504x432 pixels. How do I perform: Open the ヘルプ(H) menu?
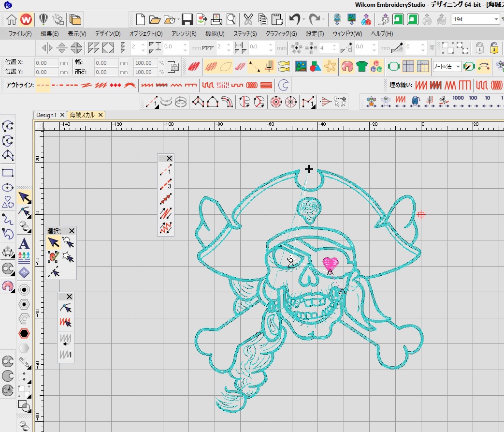(x=382, y=34)
